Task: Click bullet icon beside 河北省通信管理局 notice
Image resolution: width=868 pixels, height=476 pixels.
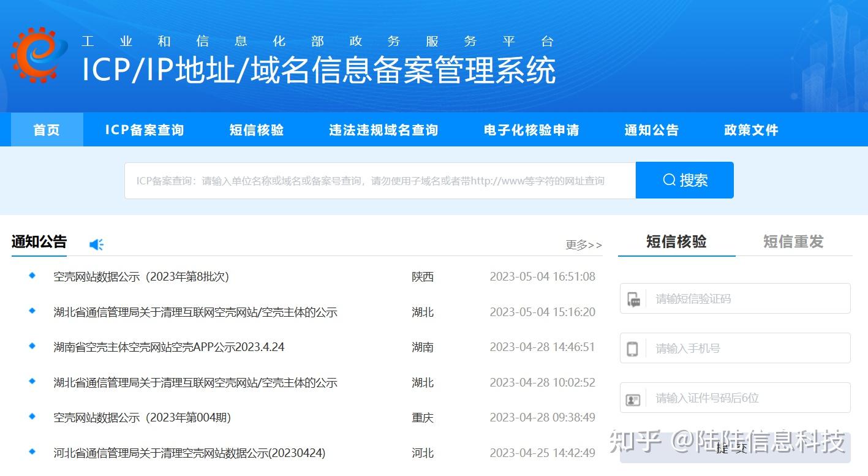Action: [32, 452]
